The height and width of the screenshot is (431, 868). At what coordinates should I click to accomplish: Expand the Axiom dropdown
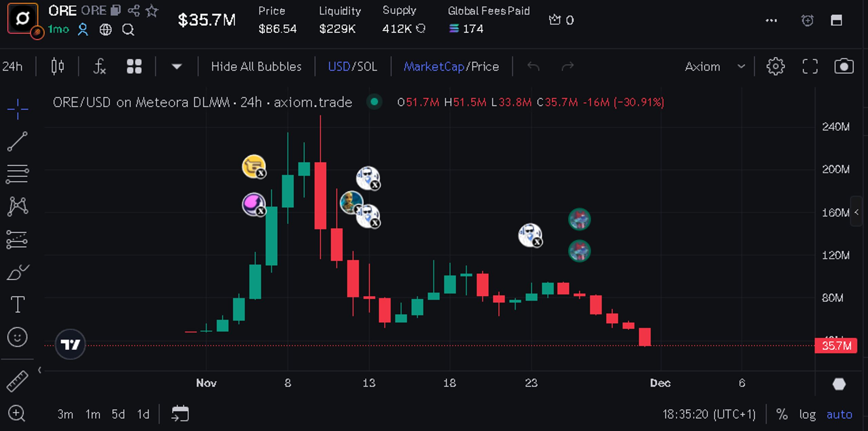715,66
